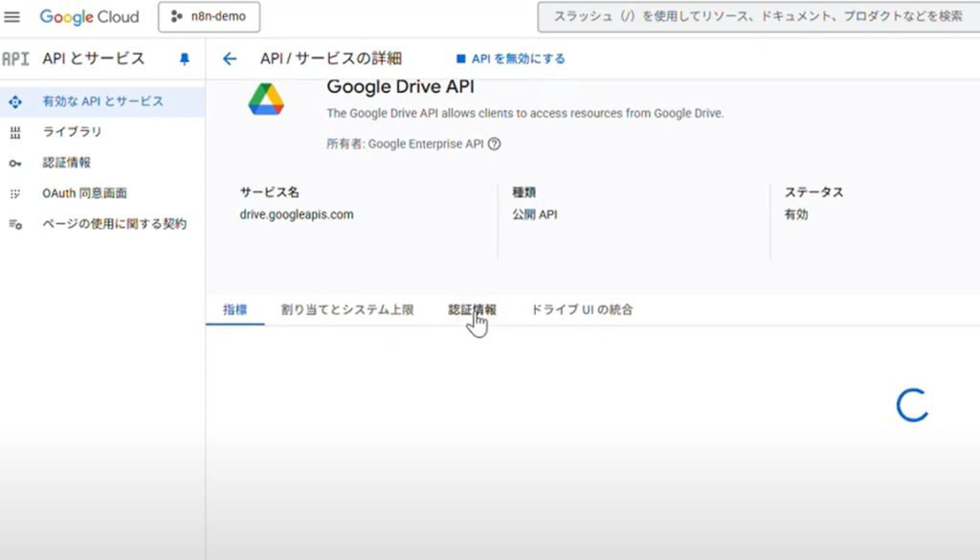Click the pin icon next to APIとサービス

coord(185,58)
